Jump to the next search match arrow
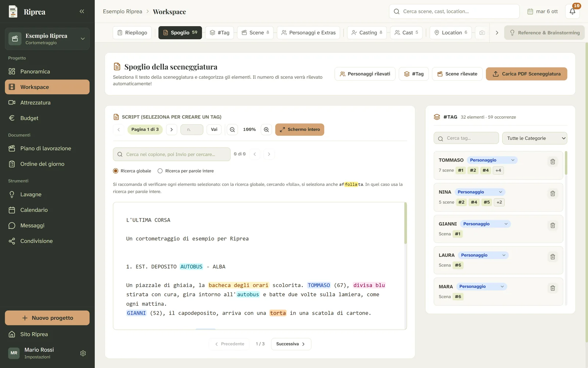 pos(269,154)
